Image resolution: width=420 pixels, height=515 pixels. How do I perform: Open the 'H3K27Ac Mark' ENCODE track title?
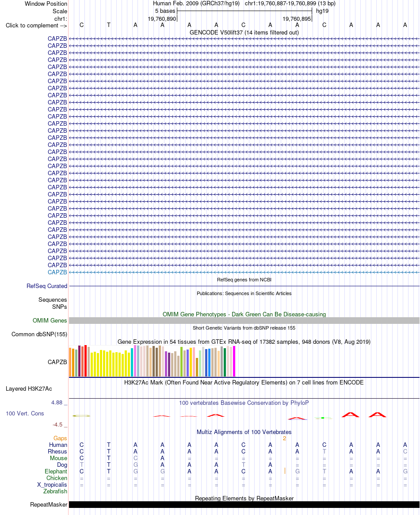tap(244, 383)
